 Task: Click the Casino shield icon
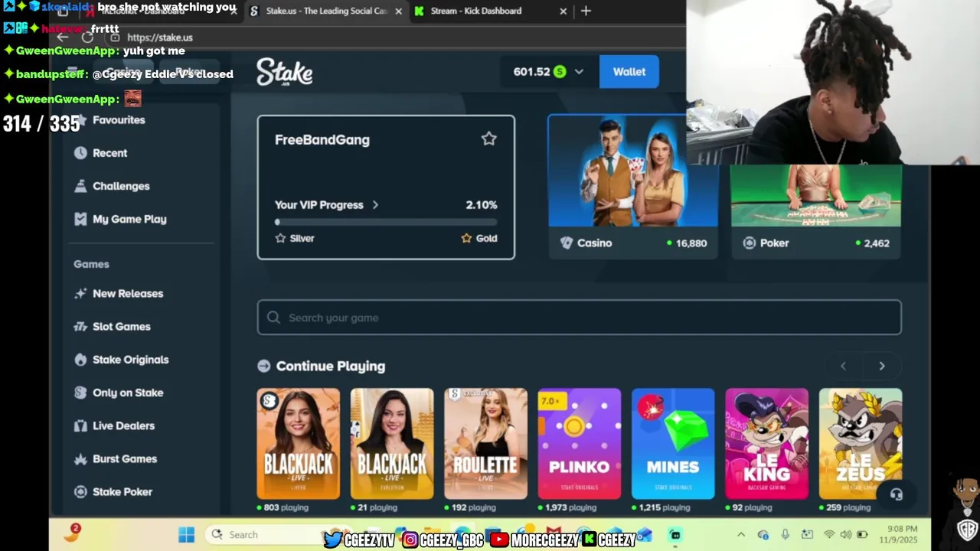click(x=567, y=243)
